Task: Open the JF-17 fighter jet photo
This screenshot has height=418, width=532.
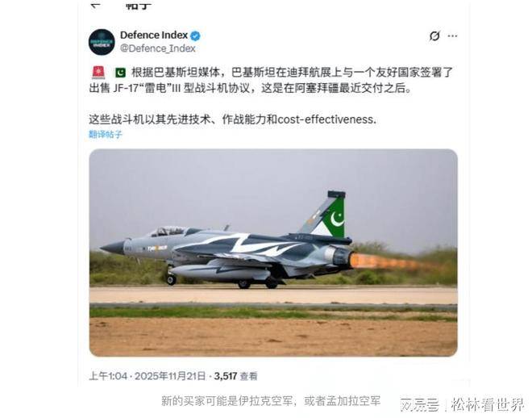Action: pos(273,253)
